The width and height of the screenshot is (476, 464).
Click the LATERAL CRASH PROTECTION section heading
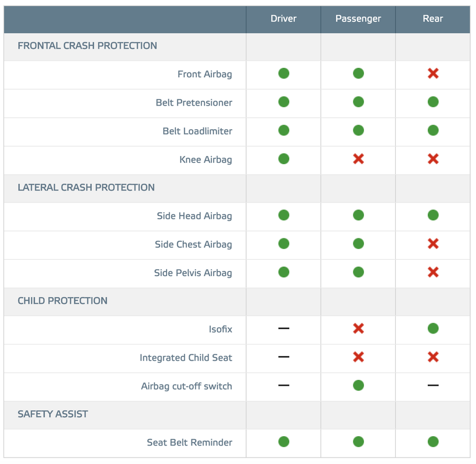click(x=86, y=187)
